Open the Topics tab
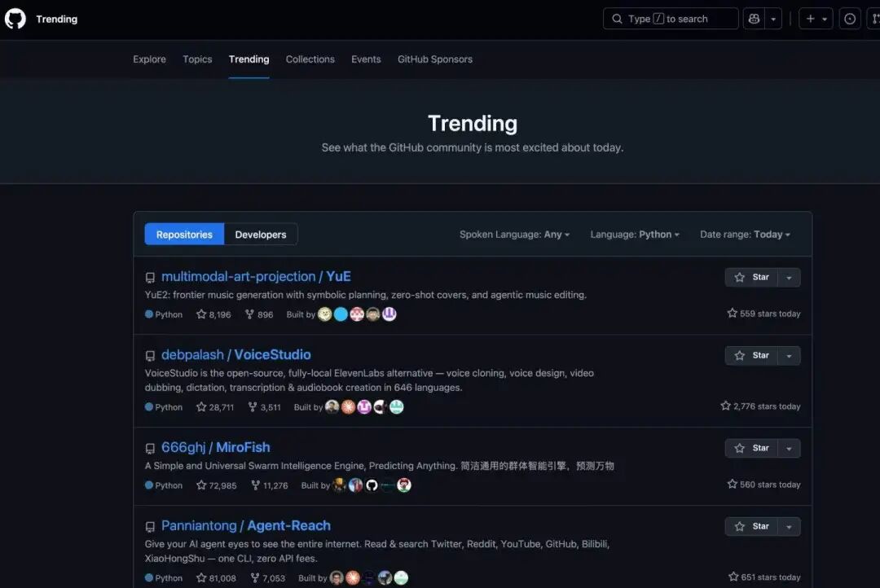 (x=197, y=59)
